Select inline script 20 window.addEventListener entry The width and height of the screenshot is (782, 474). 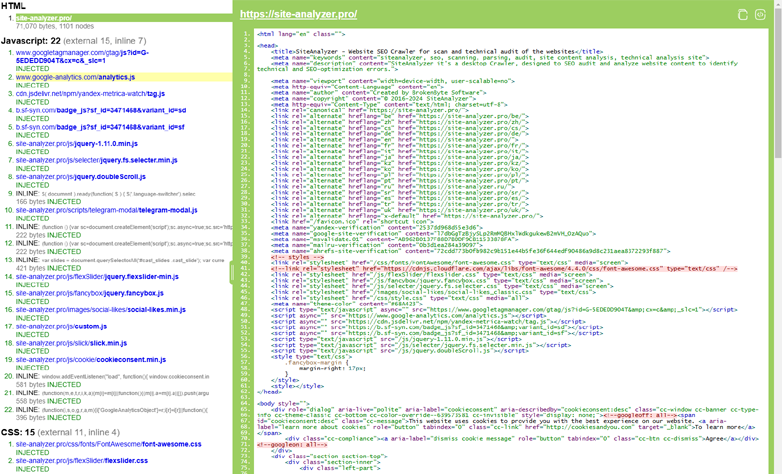(113, 376)
